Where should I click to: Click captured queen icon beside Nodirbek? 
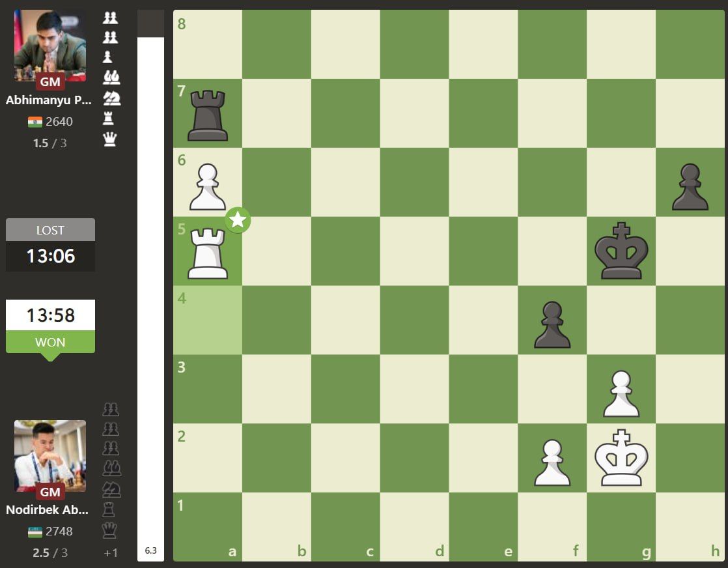109,530
